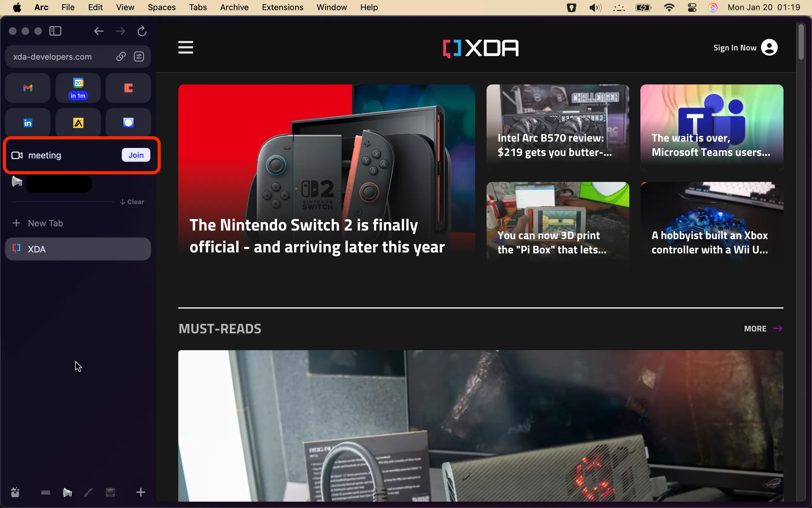Open the menu bar date and time
The image size is (812, 508).
coord(764,7)
